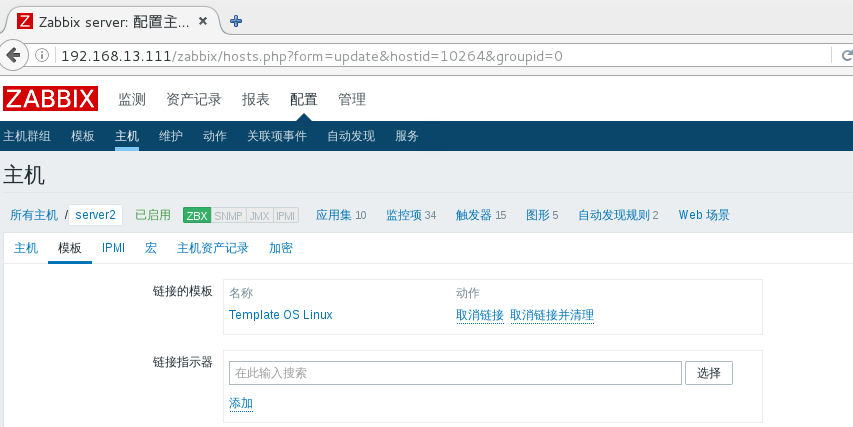Go to 动作 submenu
The height and width of the screenshot is (427, 853).
tap(215, 136)
